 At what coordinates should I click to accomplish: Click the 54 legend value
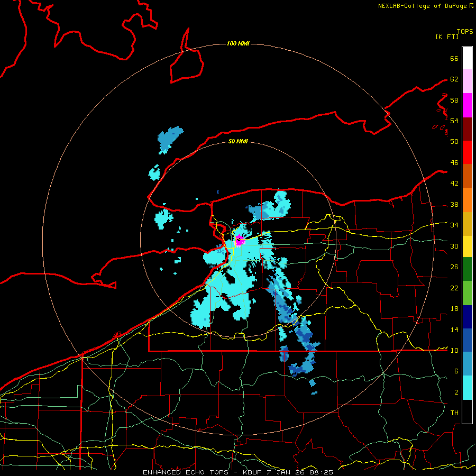[454, 121]
